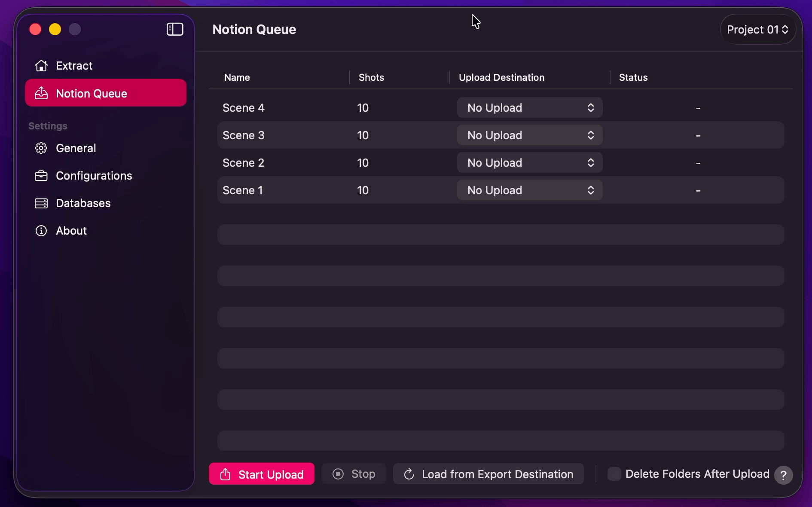This screenshot has height=507, width=812.
Task: Select the Scene 2 row name
Action: pos(243,163)
